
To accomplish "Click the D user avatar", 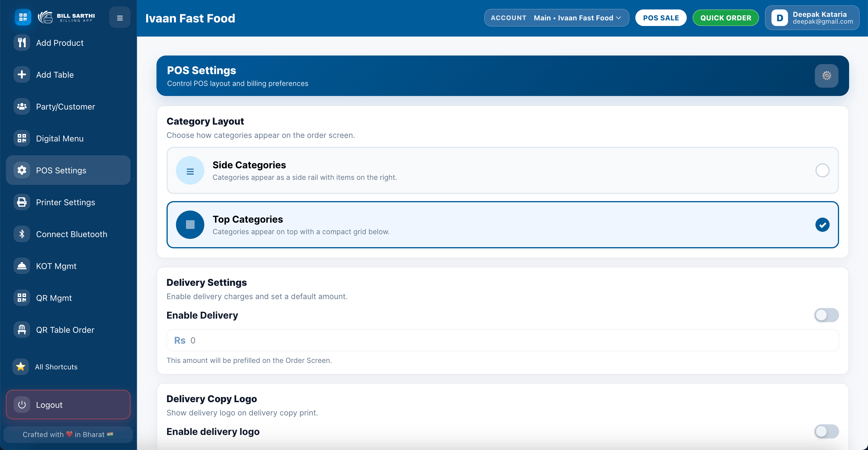I will click(779, 18).
